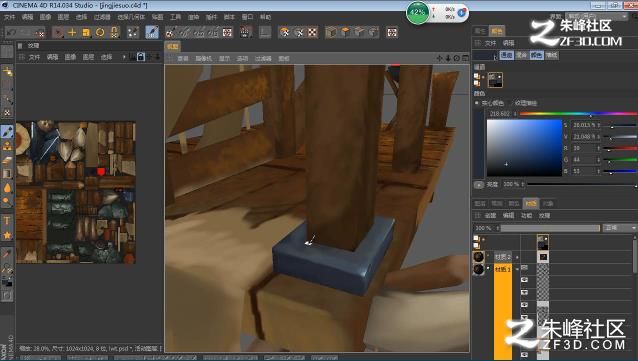Click the material panel vertical scrollbar
Screen dimensions: 638x361
[x=635, y=256]
